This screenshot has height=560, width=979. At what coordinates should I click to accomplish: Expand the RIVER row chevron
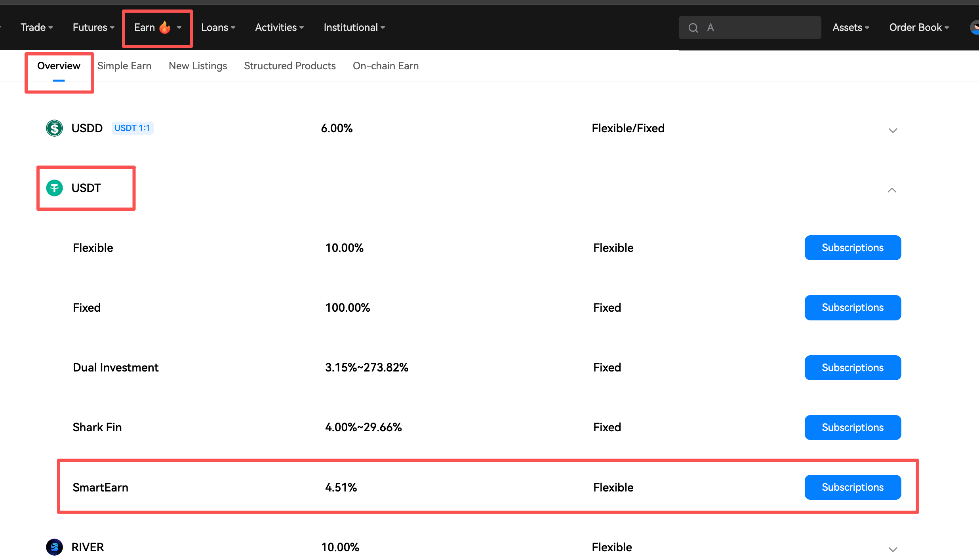click(x=893, y=549)
